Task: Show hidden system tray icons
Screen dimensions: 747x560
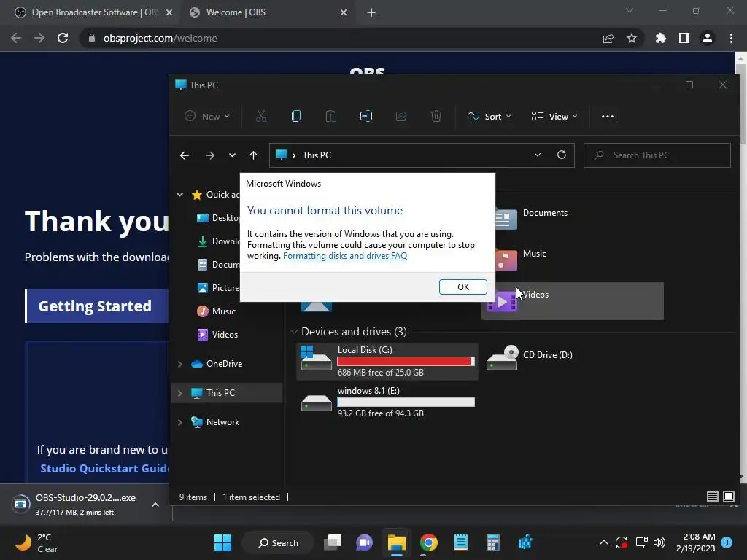Action: coord(603,542)
